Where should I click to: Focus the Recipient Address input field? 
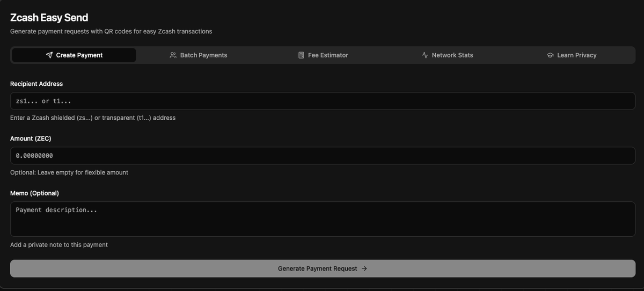(x=323, y=101)
